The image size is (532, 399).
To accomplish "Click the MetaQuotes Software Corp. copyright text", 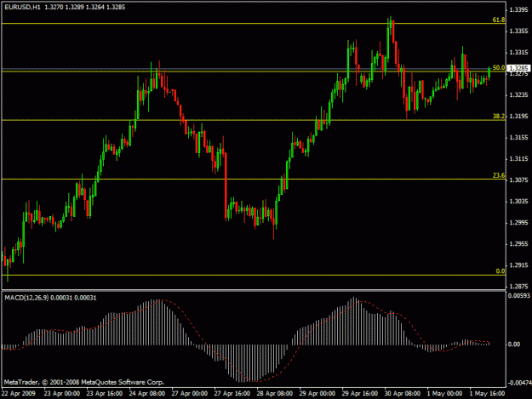I will pyautogui.click(x=84, y=382).
